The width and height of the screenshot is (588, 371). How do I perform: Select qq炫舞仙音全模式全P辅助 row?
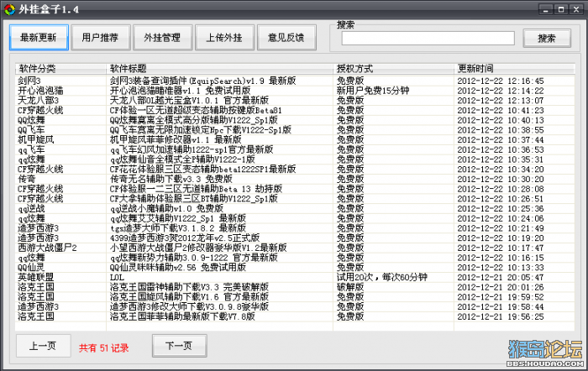(x=295, y=159)
